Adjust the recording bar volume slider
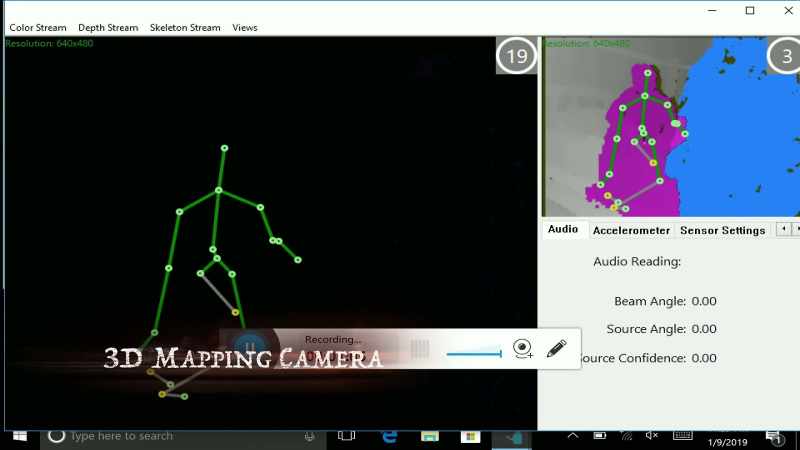This screenshot has height=450, width=800. pos(474,353)
